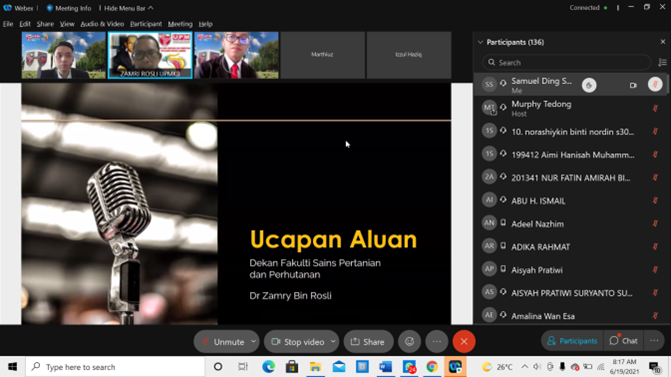
Task: Open the Audio & Video menu
Action: pyautogui.click(x=102, y=24)
